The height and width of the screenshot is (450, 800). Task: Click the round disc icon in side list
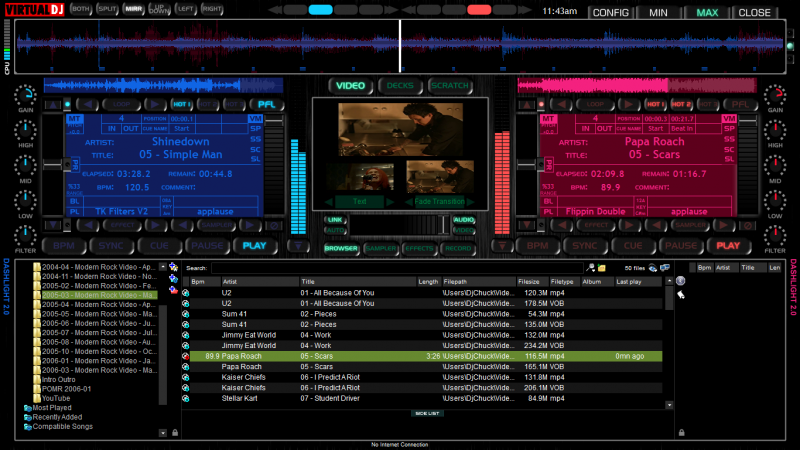click(681, 281)
